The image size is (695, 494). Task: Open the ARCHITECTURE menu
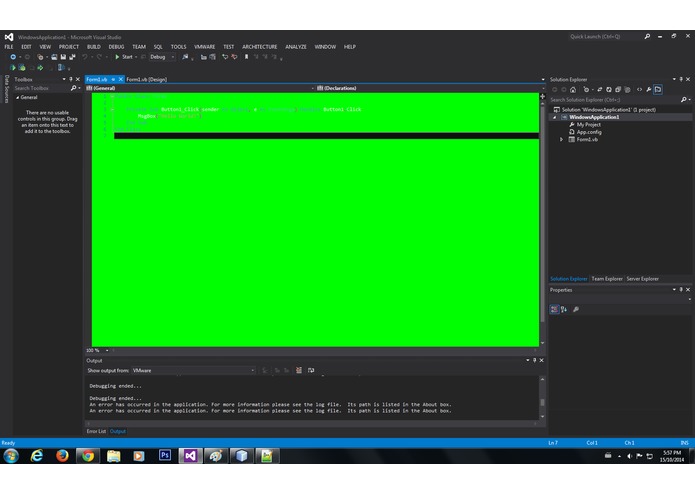click(x=259, y=47)
